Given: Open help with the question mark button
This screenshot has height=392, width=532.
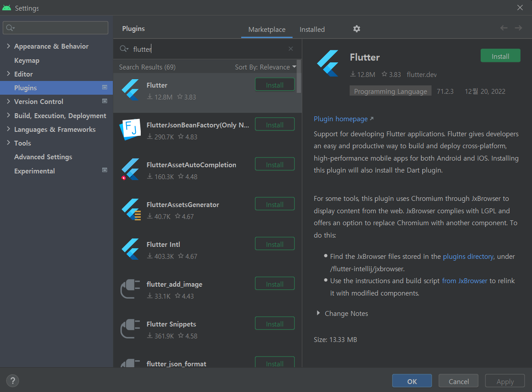Looking at the screenshot, I should 12,380.
